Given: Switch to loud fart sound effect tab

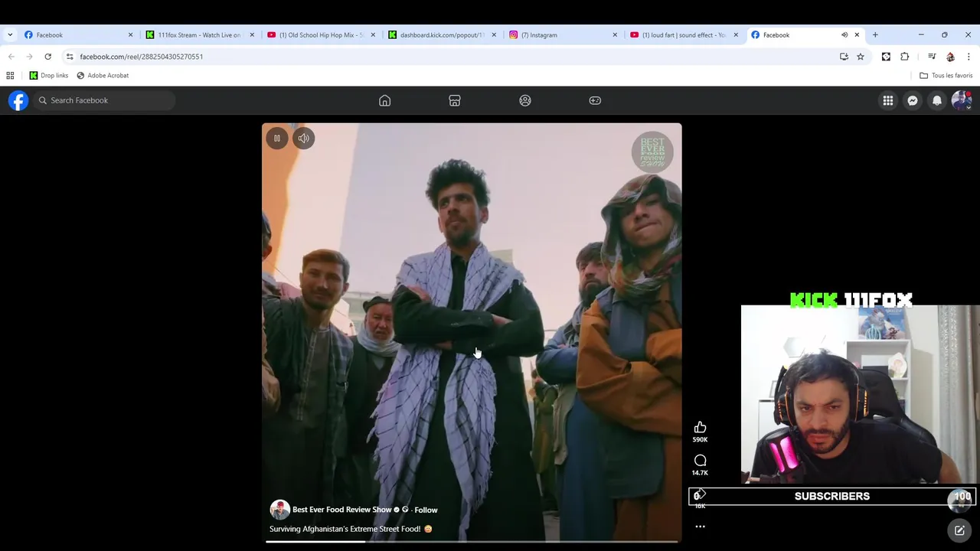Looking at the screenshot, I should pos(683,34).
